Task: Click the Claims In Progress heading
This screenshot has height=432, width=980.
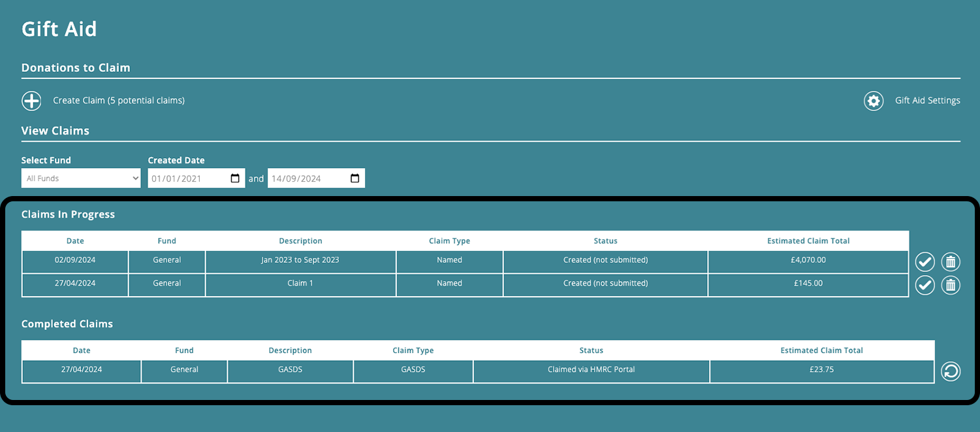Action: click(x=68, y=214)
